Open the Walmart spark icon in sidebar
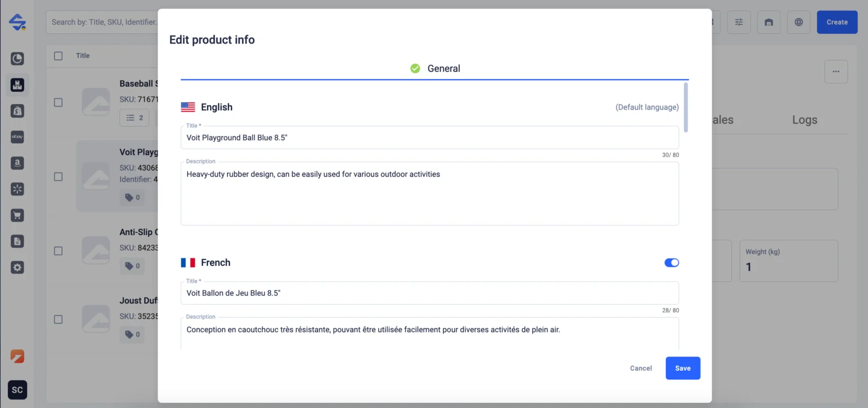 (x=18, y=189)
